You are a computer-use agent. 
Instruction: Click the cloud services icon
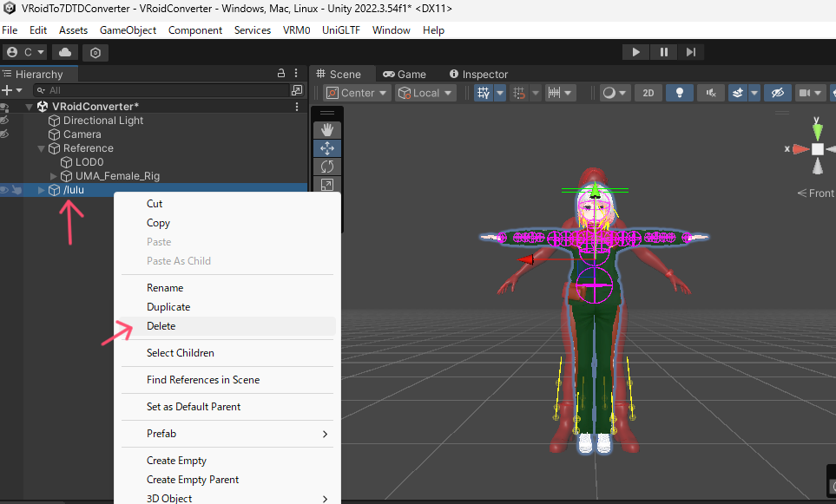[66, 52]
